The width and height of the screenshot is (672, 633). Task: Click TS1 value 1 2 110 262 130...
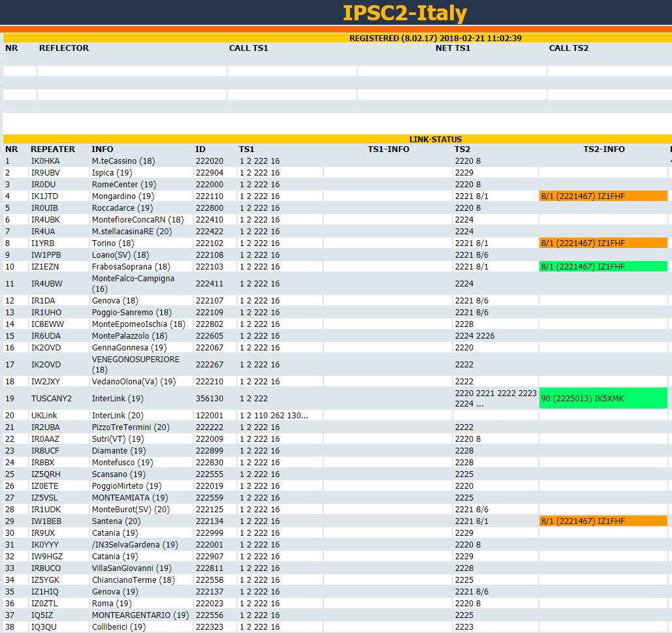[x=274, y=416]
